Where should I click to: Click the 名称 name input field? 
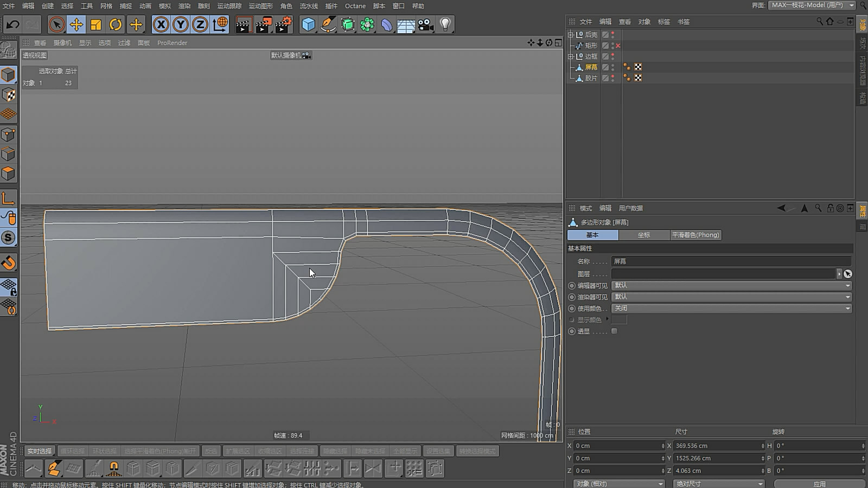tap(731, 261)
